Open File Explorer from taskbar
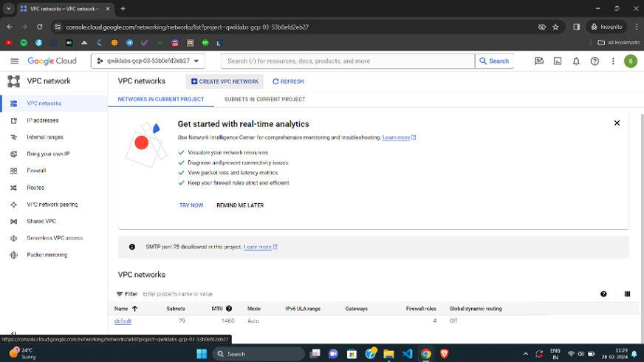 click(x=388, y=354)
